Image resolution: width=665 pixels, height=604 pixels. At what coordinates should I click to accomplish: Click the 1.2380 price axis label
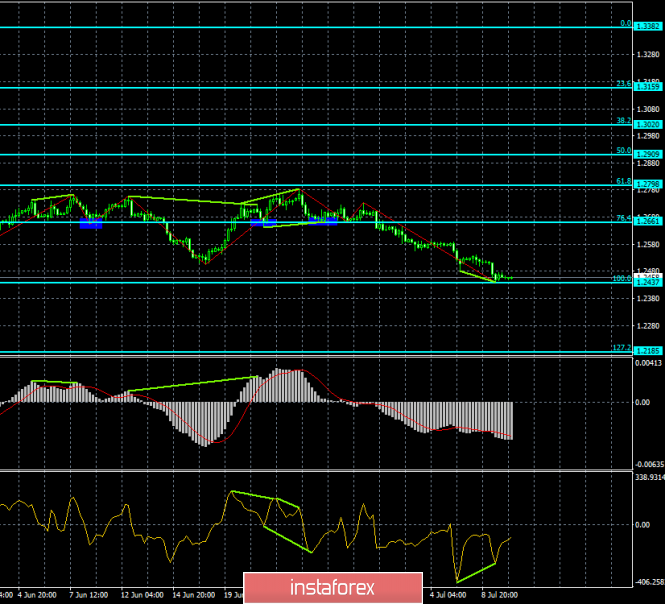tap(649, 299)
